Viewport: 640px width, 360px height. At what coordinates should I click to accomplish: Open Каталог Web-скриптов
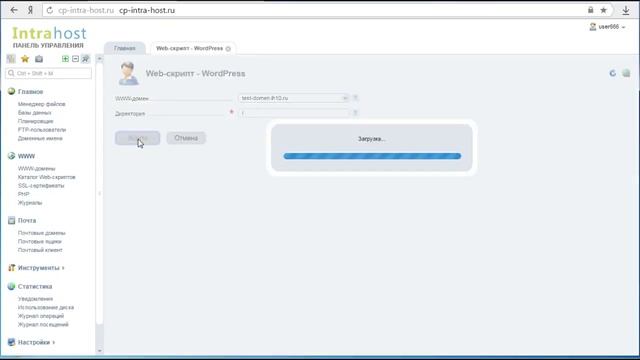point(47,177)
